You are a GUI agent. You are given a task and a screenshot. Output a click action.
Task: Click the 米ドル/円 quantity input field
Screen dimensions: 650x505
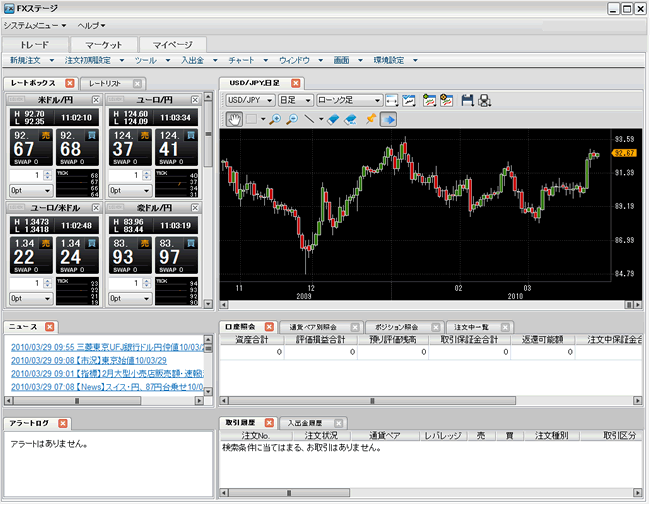pyautogui.click(x=26, y=175)
